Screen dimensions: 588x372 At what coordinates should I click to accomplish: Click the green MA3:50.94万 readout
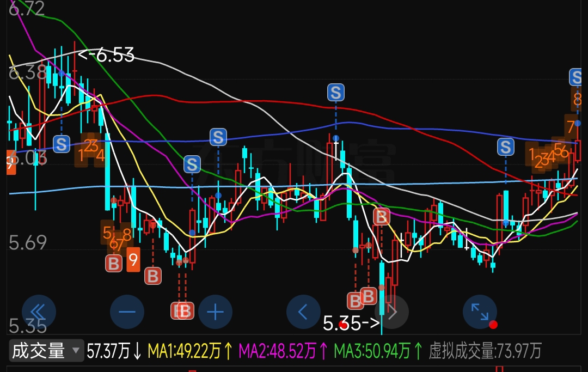tap(378, 351)
